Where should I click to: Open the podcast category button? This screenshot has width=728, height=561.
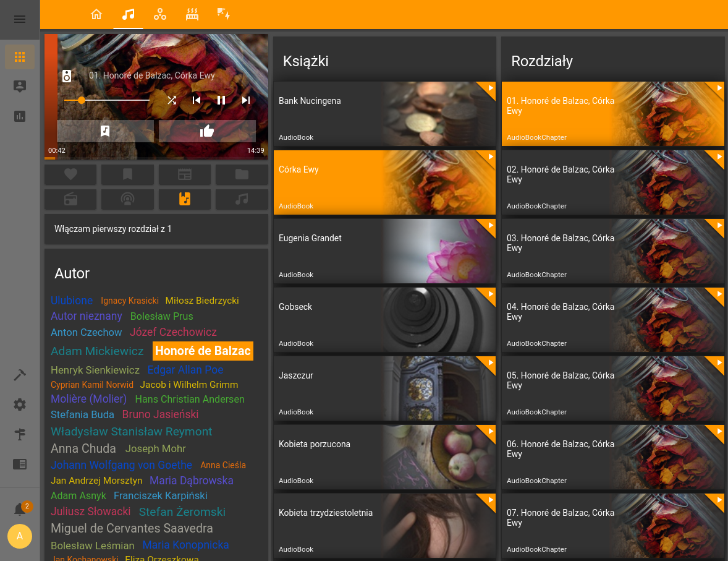tap(128, 199)
